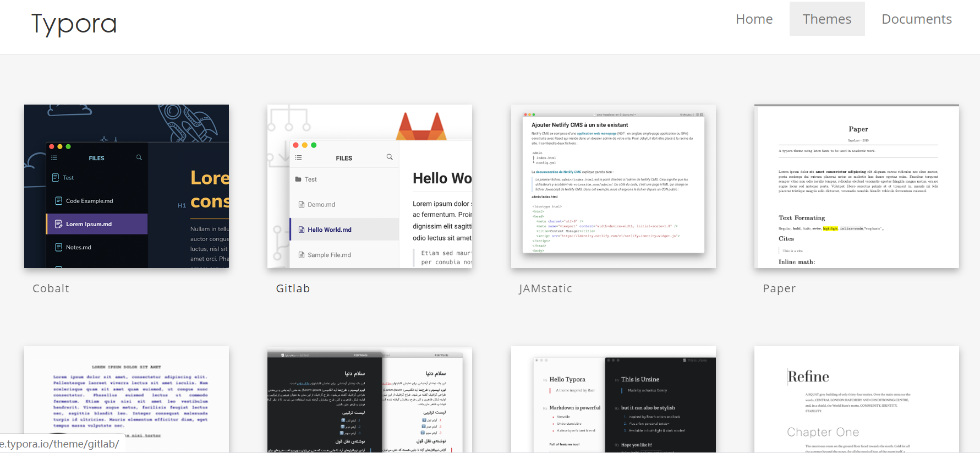Viewport: 980px width, 453px height.
Task: Select the Themes nav item
Action: pos(827,19)
